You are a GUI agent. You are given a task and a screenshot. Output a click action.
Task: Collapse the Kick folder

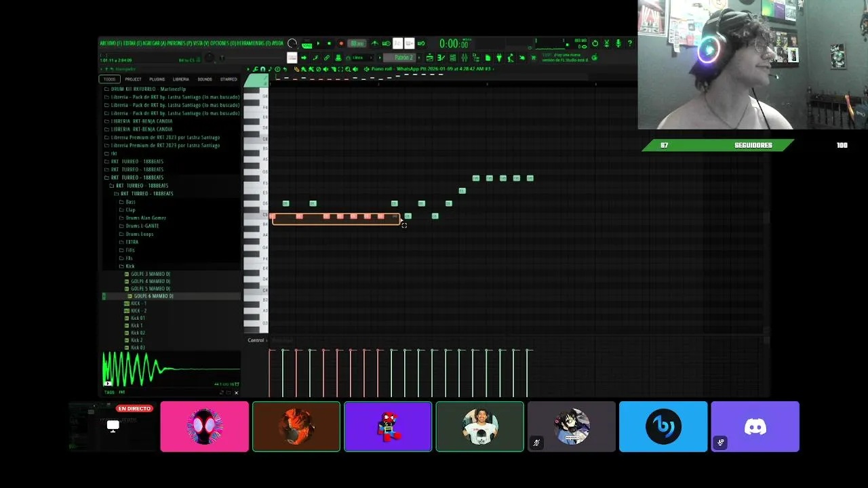point(127,266)
